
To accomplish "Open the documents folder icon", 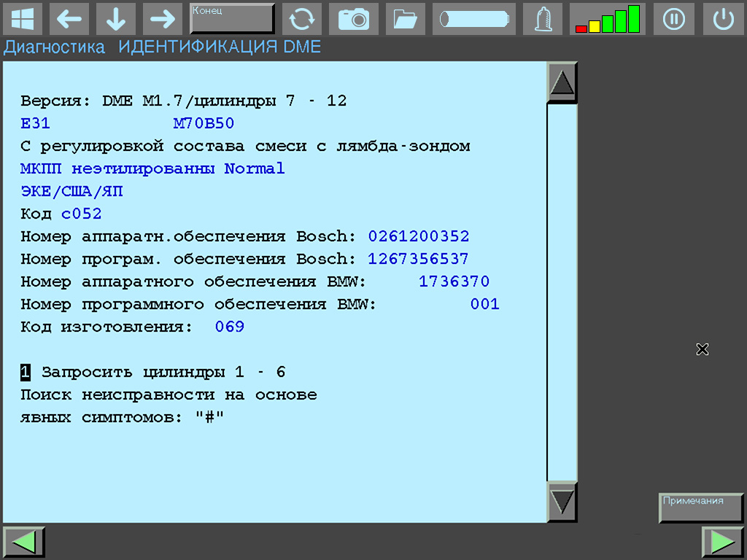I will (x=405, y=19).
